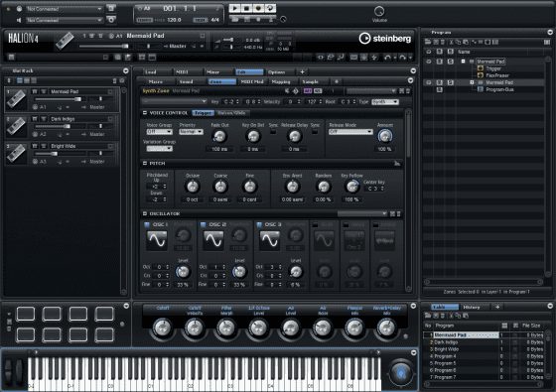Click first empty trigger pad
Screen dimensions: 556x392
26,314
